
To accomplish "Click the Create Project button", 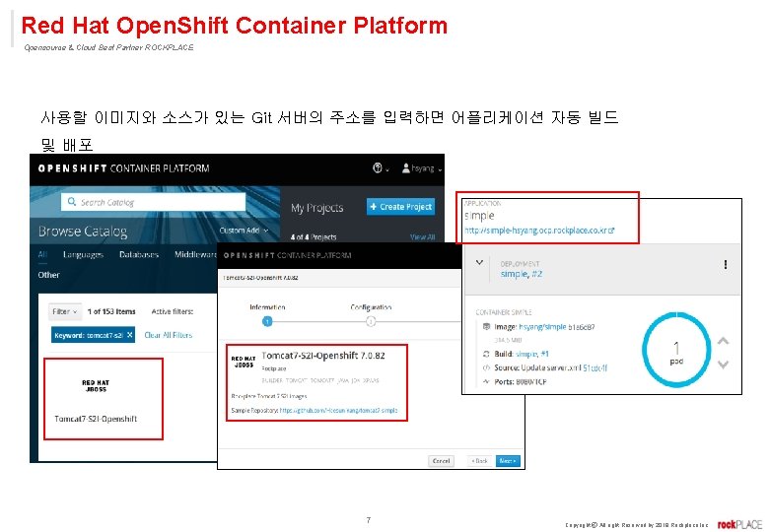I will (x=400, y=207).
